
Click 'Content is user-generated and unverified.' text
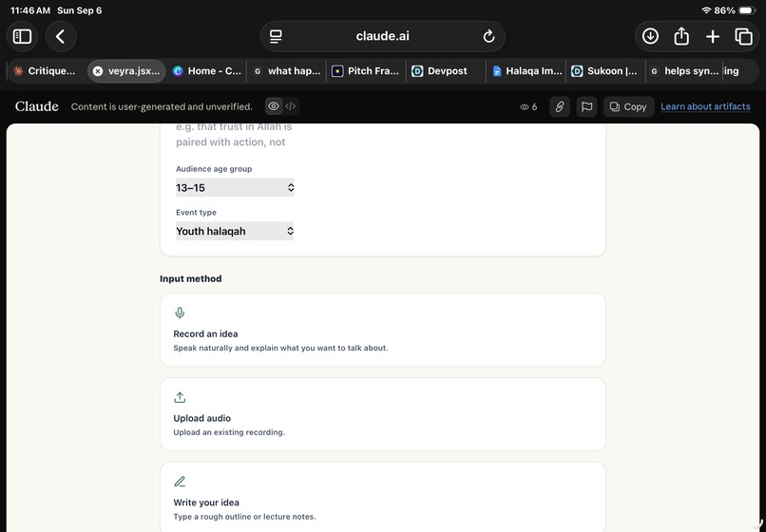point(162,106)
